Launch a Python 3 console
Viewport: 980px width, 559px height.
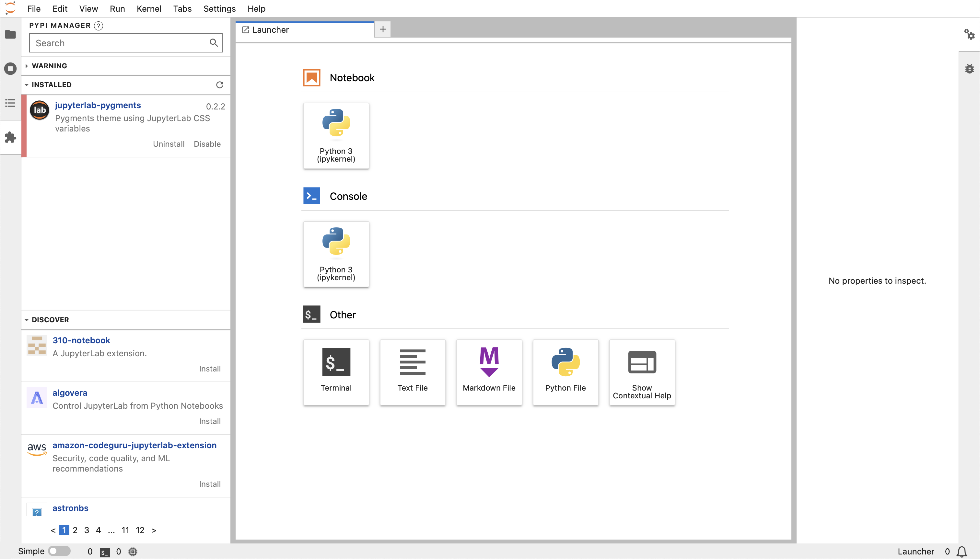point(336,254)
